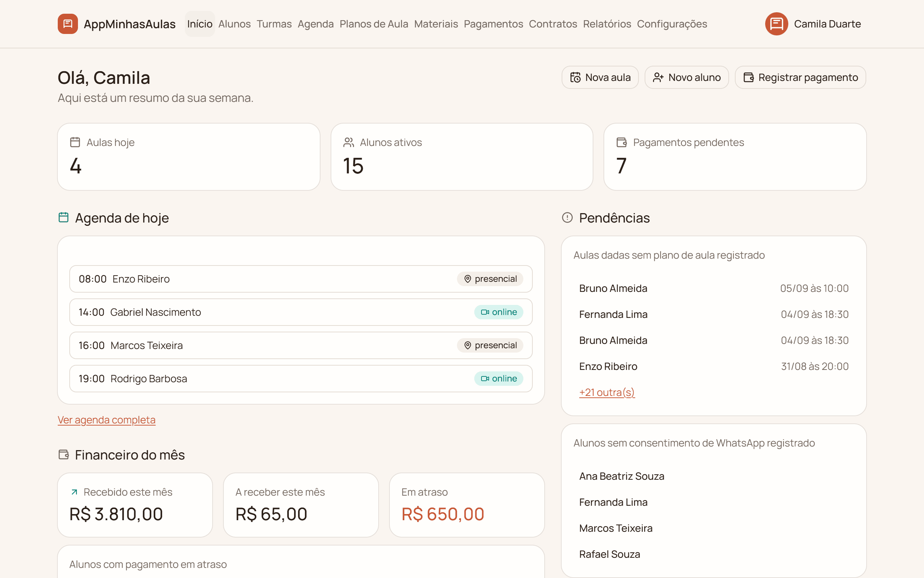
Task: Select Enzo Ribeiro 31/08 às 20:00 pending row
Action: (x=714, y=366)
